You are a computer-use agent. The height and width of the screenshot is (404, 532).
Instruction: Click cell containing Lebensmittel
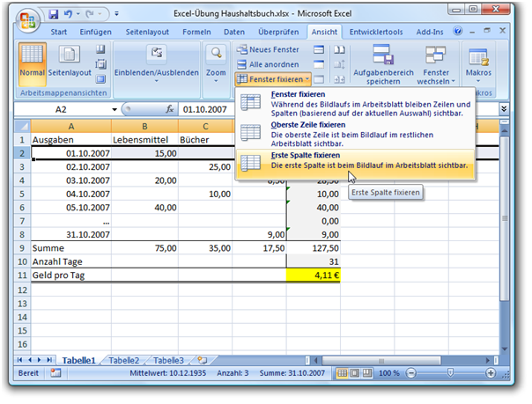click(144, 140)
